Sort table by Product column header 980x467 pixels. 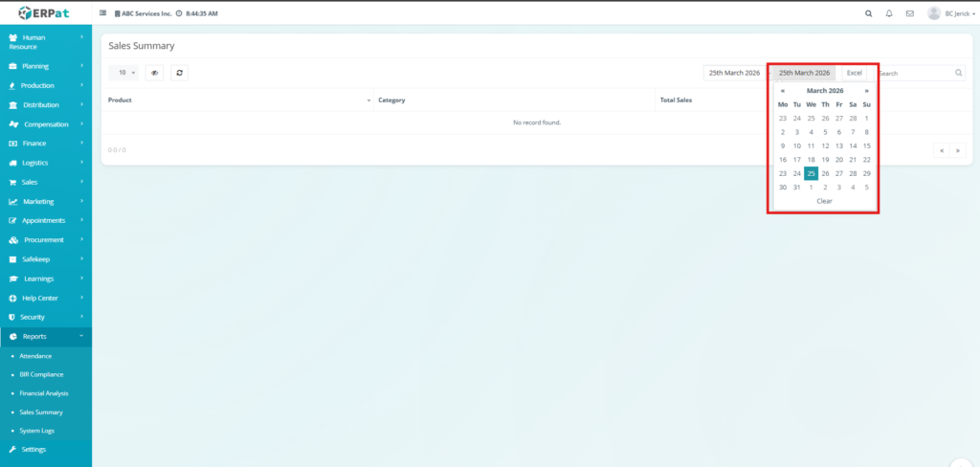237,100
